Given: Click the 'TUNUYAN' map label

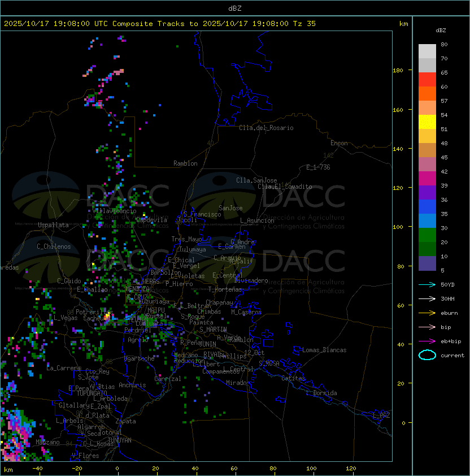Looking at the screenshot, I should tap(120, 440).
